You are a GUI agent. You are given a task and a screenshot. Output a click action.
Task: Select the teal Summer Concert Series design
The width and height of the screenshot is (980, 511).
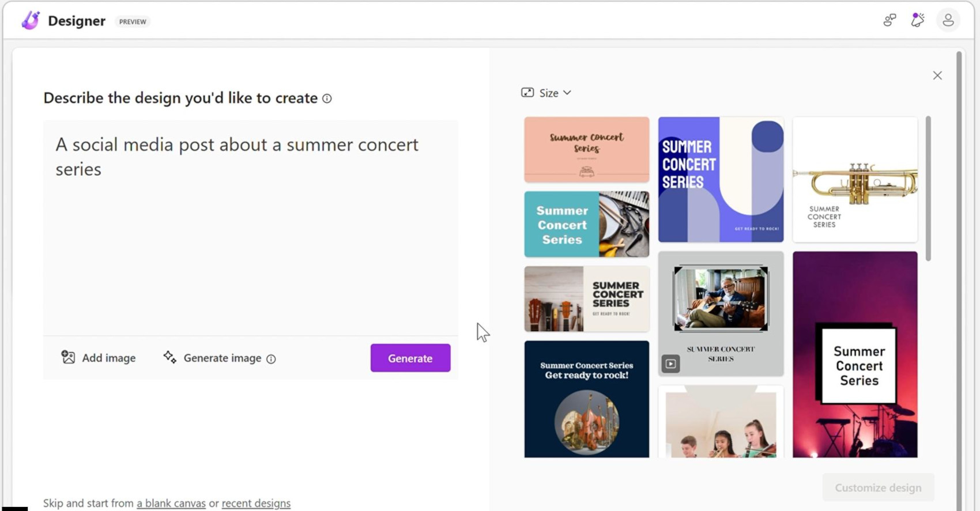(586, 224)
